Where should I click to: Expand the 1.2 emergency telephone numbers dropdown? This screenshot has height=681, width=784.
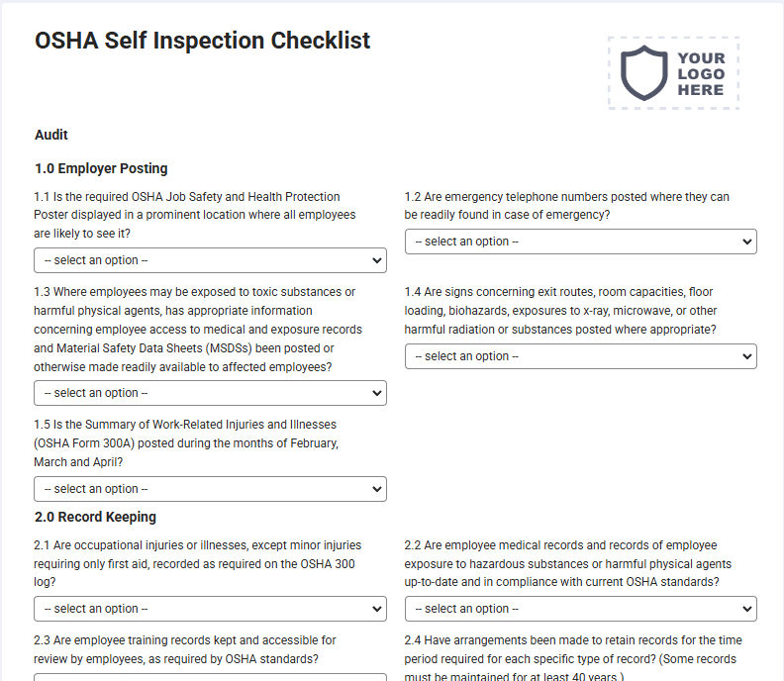pyautogui.click(x=580, y=242)
